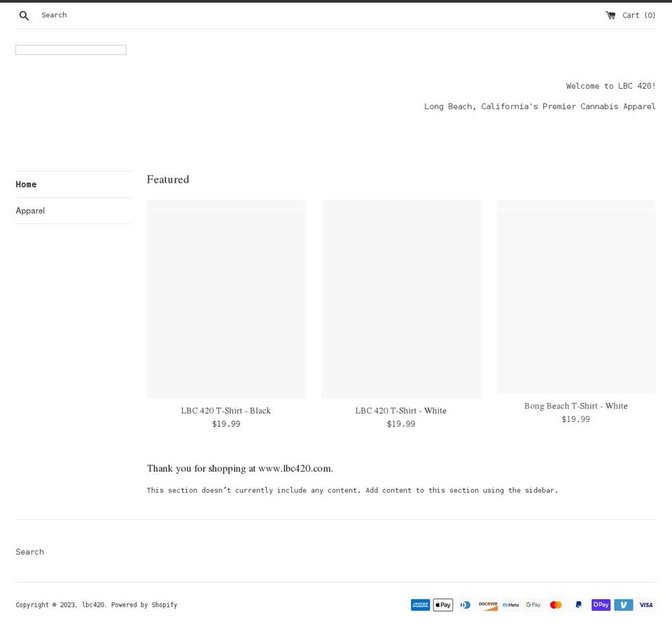Image resolution: width=672 pixels, height=627 pixels.
Task: Select the American Express payment icon
Action: tap(421, 605)
